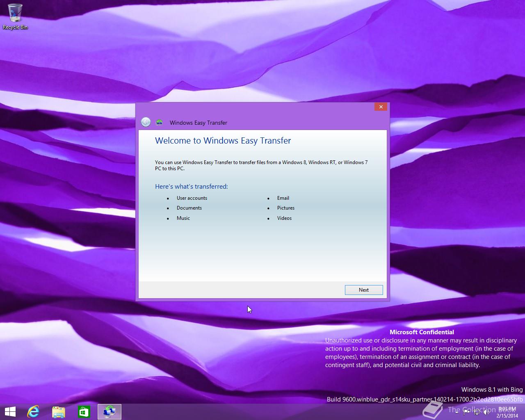This screenshot has width=525, height=420.
Task: Click the 'Email' list item
Action: 283,198
